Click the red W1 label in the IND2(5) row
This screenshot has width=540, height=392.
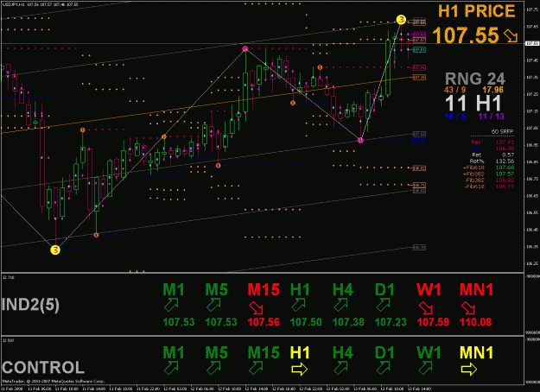pos(429,290)
